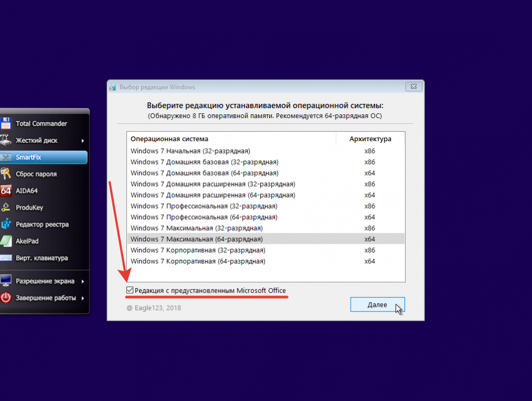
Task: Launch Сброс пароля from the menu
Action: pyautogui.click(x=44, y=174)
